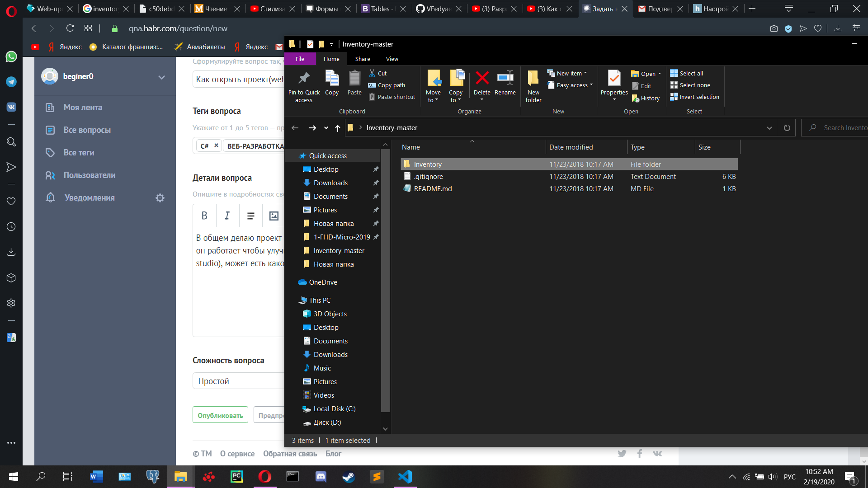Screen dimensions: 868x488
Task: Remove the C# tag
Action: [x=216, y=145]
